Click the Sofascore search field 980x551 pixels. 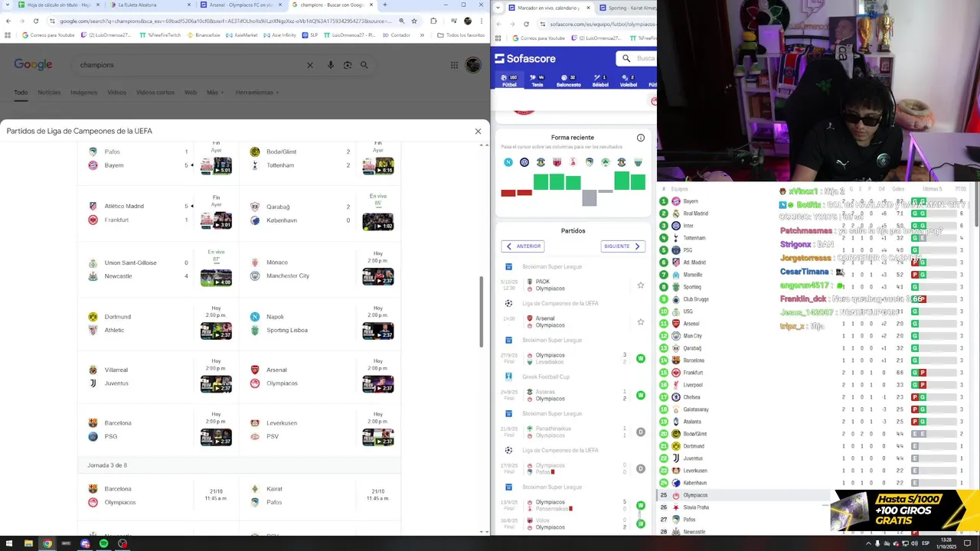coord(637,58)
